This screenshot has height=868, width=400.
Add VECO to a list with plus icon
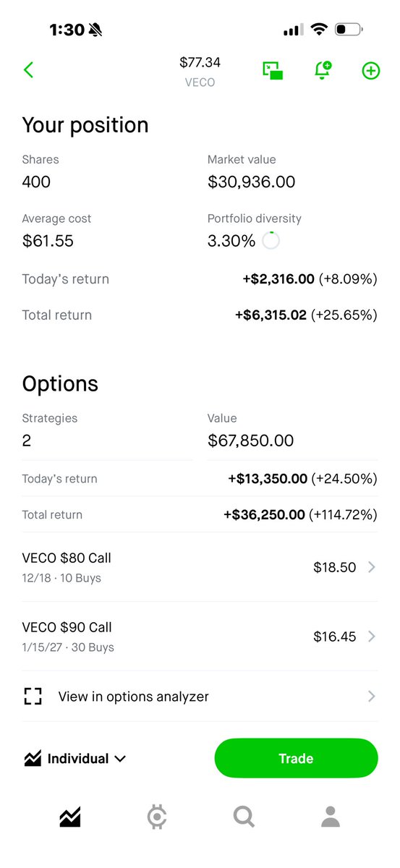point(370,70)
